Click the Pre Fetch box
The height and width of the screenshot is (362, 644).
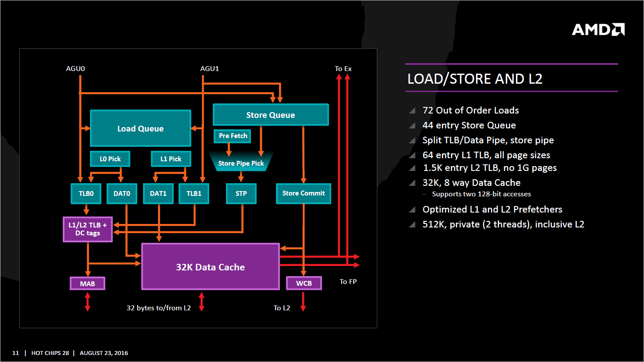(x=233, y=136)
